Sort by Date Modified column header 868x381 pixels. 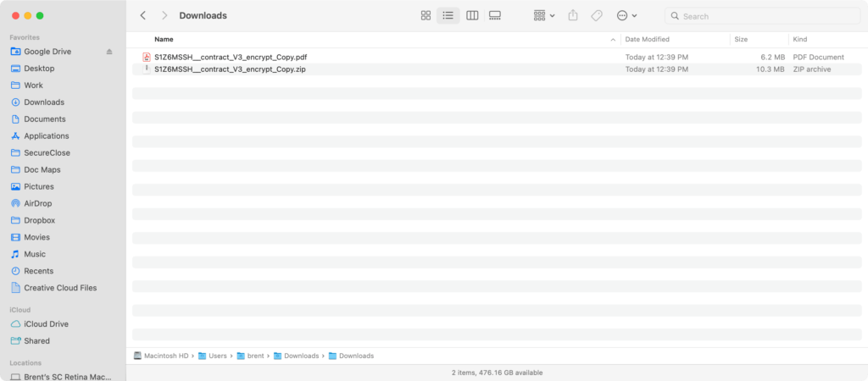tap(648, 40)
